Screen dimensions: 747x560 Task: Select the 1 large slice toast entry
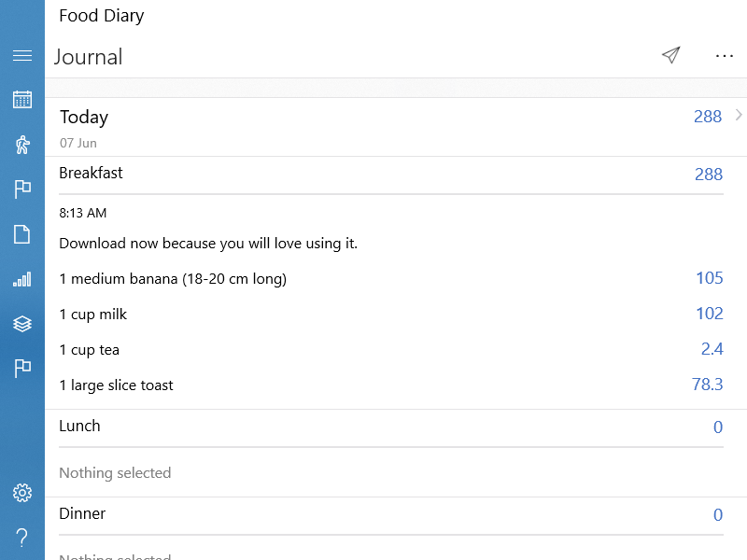[117, 385]
